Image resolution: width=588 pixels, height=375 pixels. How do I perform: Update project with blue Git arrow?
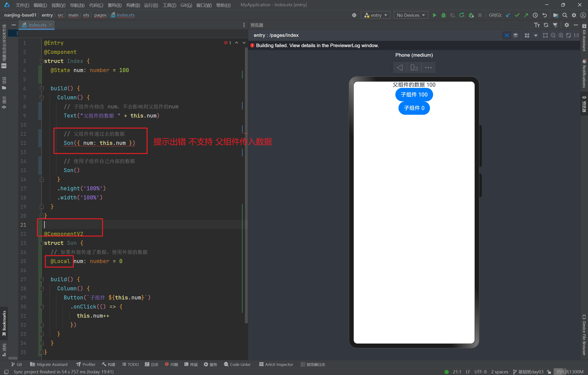point(508,15)
